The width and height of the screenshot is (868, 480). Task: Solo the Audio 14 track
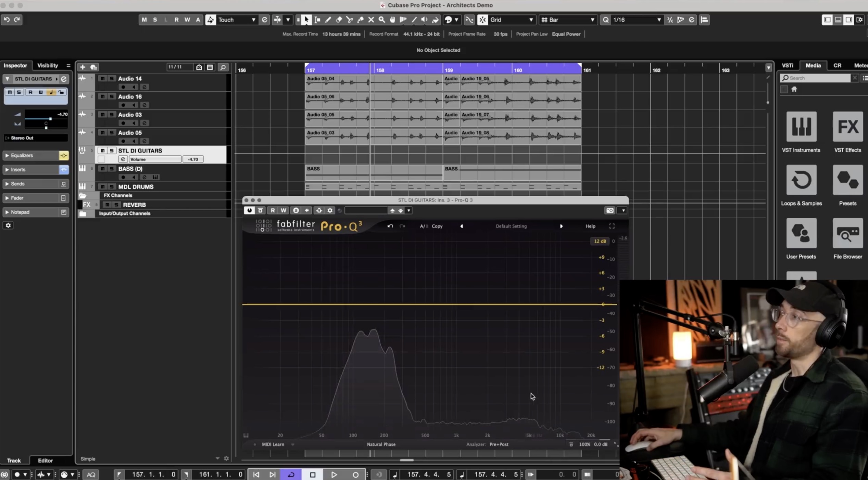pyautogui.click(x=111, y=78)
